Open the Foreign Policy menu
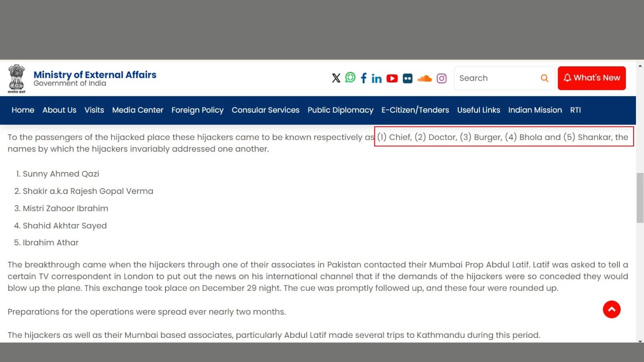 click(x=197, y=110)
